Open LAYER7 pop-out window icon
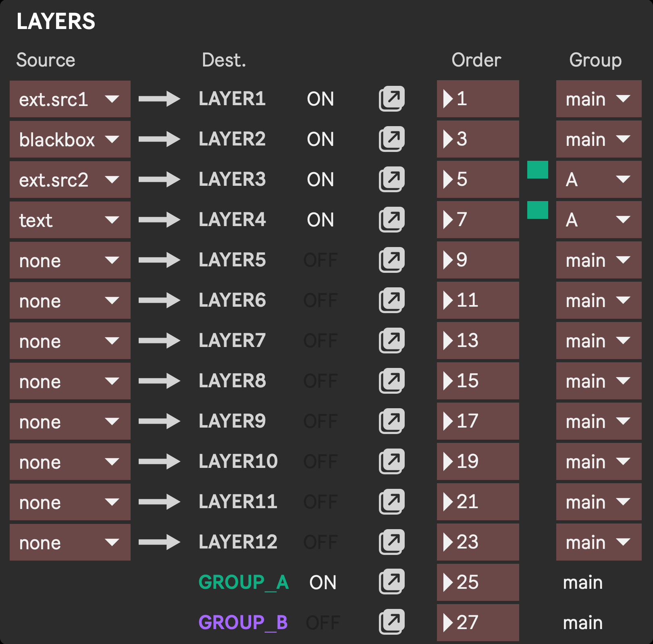This screenshot has width=653, height=644. 391,341
